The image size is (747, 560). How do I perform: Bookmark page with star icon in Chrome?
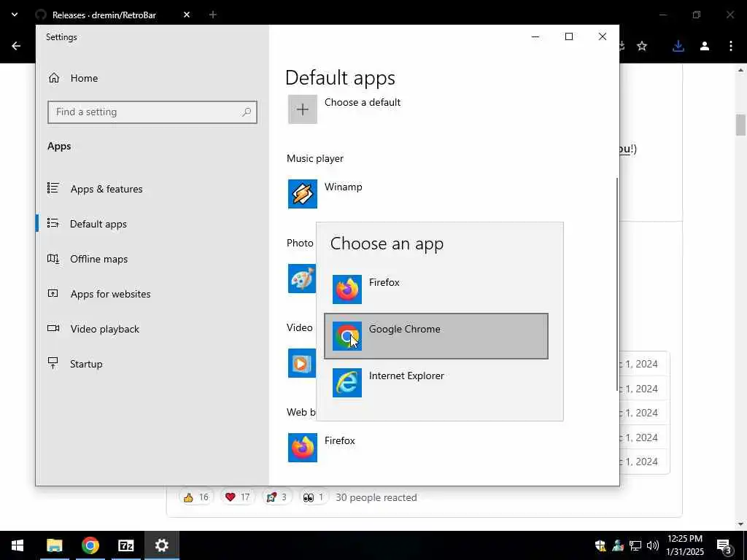tap(642, 46)
